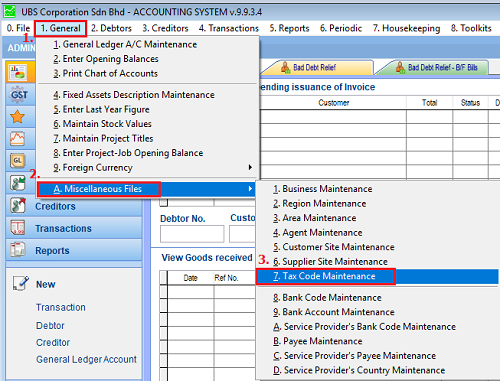Open the GST sidebar icon
The width and height of the screenshot is (500, 381).
(x=19, y=95)
